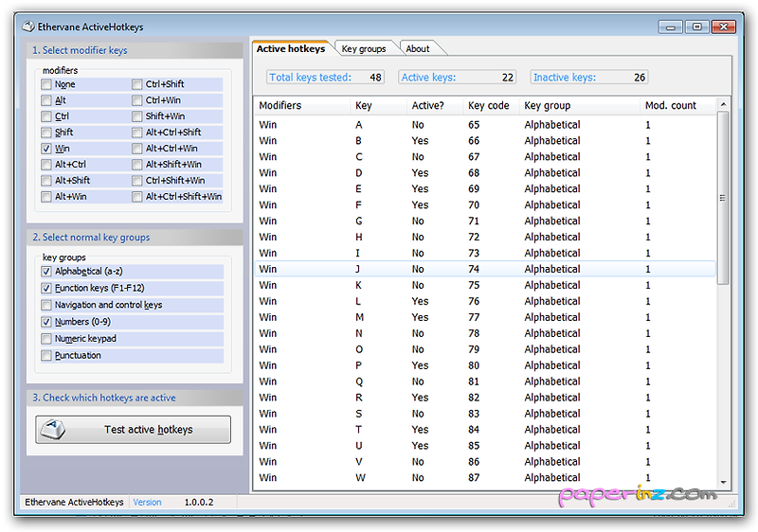The height and width of the screenshot is (532, 758).
Task: Click the Test active hotkeys button
Action: [x=133, y=429]
